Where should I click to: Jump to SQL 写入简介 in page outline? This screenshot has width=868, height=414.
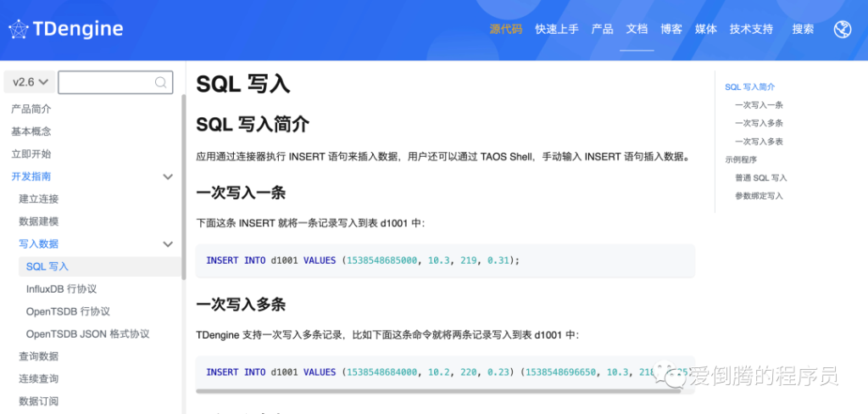[749, 87]
